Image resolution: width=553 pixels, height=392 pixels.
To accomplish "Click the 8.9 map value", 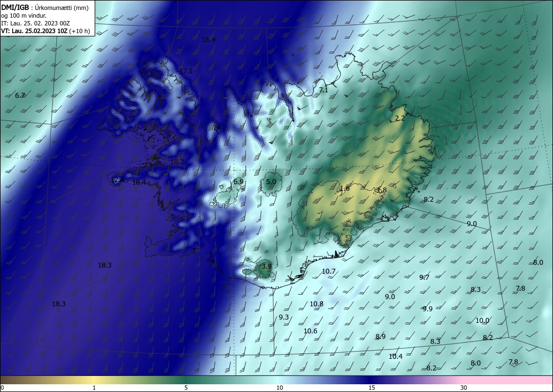I will point(380,337).
